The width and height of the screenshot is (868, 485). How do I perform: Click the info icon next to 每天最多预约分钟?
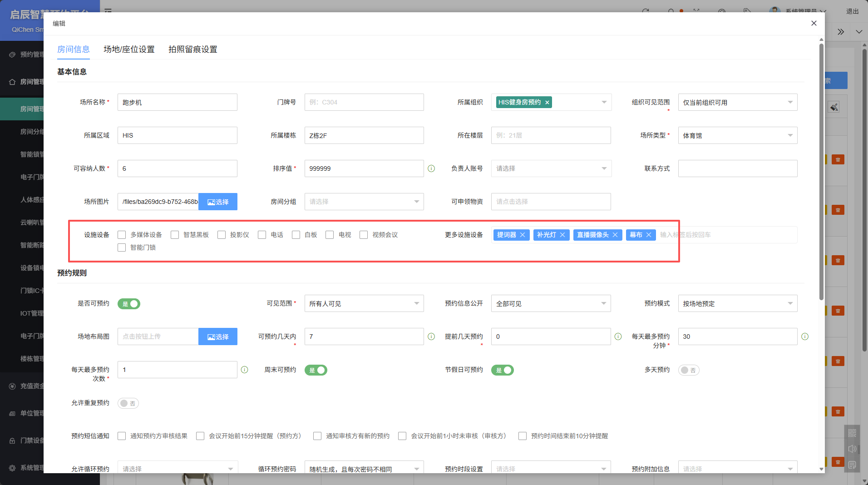tap(805, 337)
